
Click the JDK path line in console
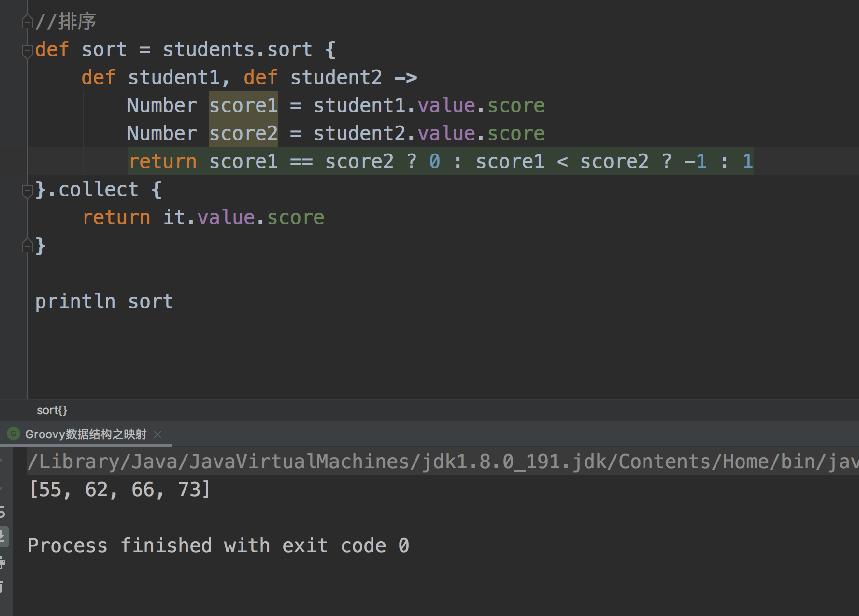443,462
